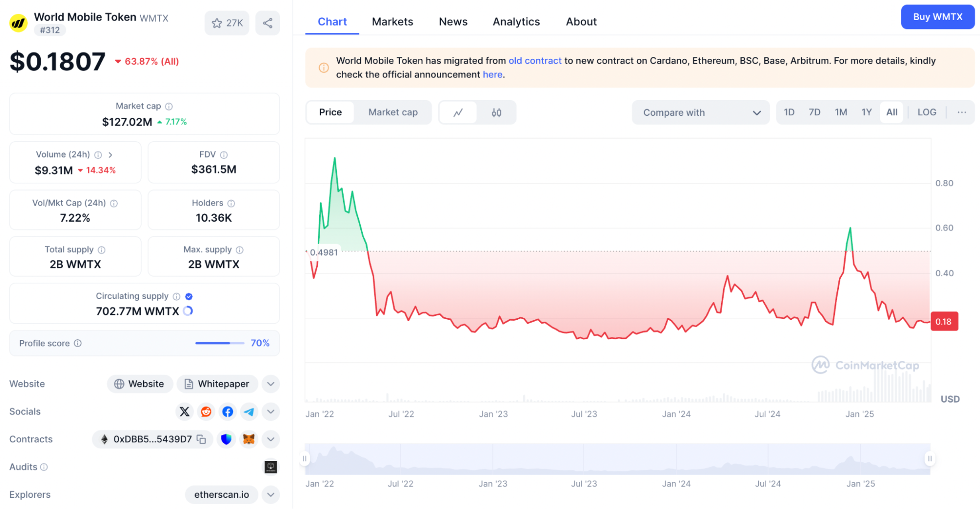Toggle LOG scale on chart
Viewport: 980px width, 509px height.
coord(927,112)
